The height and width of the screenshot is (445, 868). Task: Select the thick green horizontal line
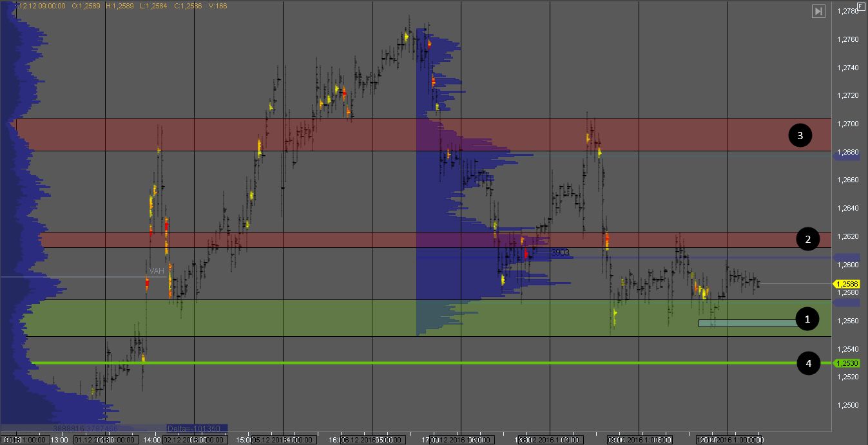click(412, 363)
